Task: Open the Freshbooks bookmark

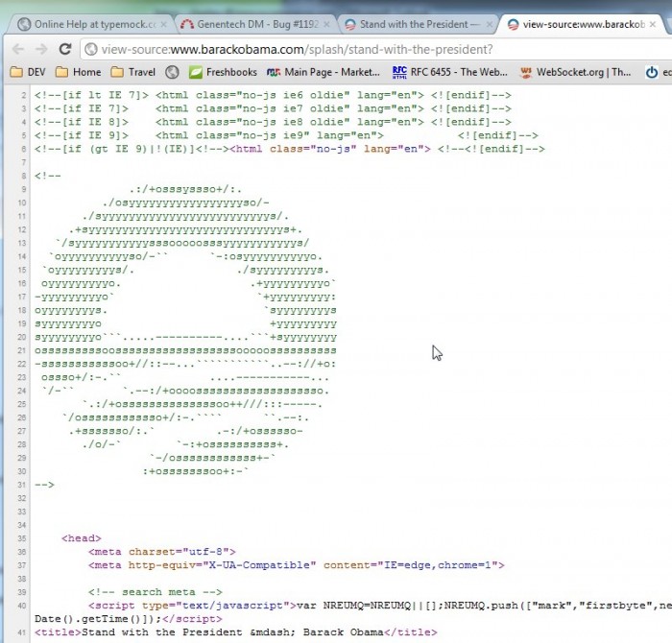Action: [223, 72]
